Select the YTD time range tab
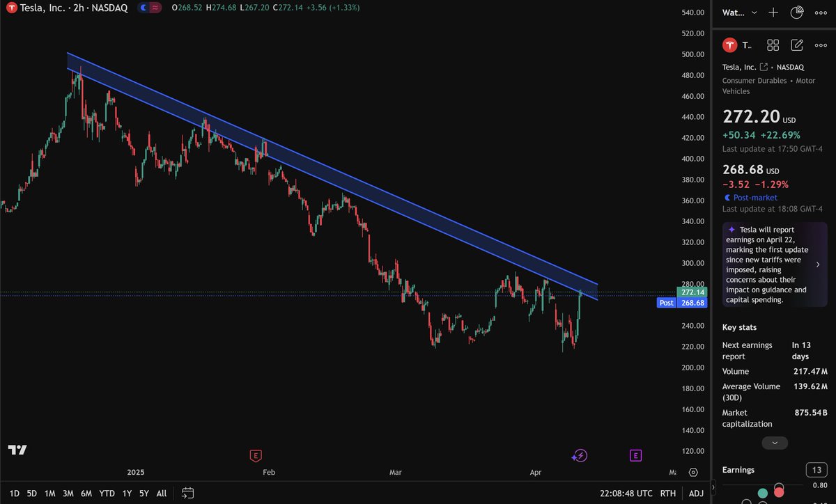Screen dimensions: 836x504 tap(107, 493)
